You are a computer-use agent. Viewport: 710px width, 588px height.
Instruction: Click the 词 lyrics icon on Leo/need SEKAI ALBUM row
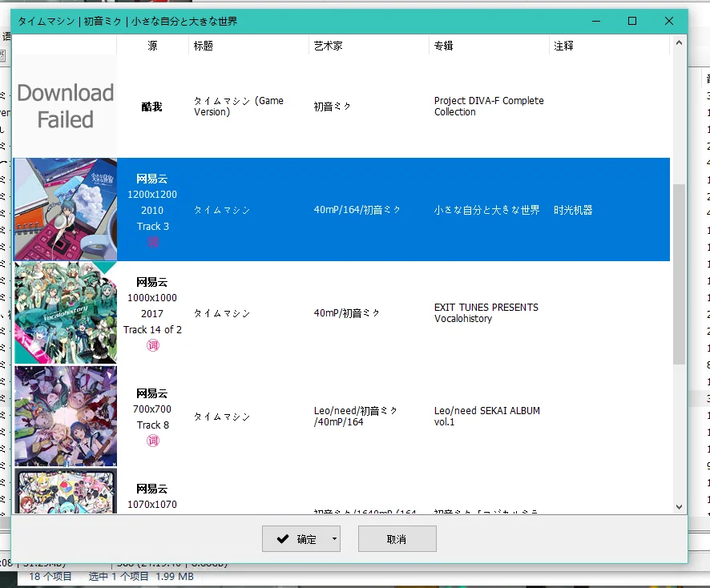(153, 441)
